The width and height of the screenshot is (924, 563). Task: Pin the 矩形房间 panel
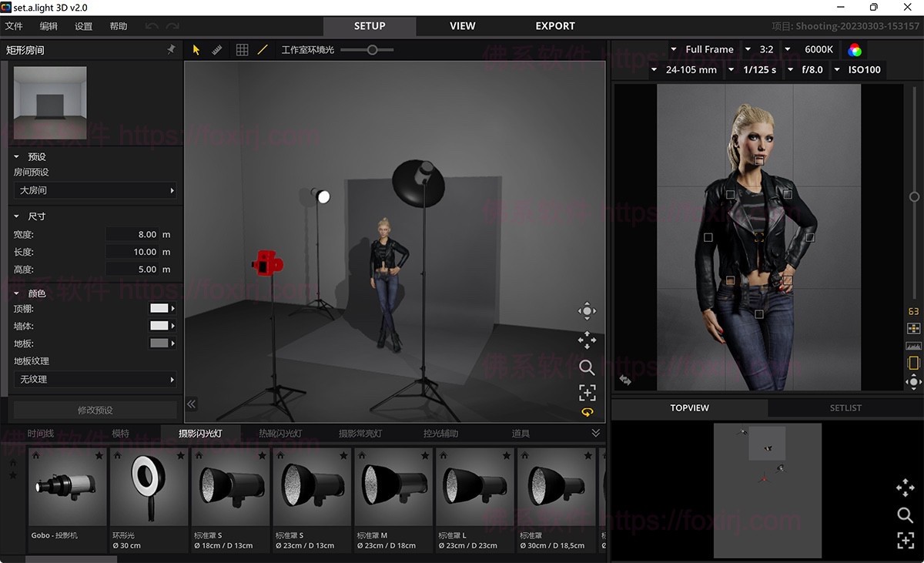click(171, 50)
